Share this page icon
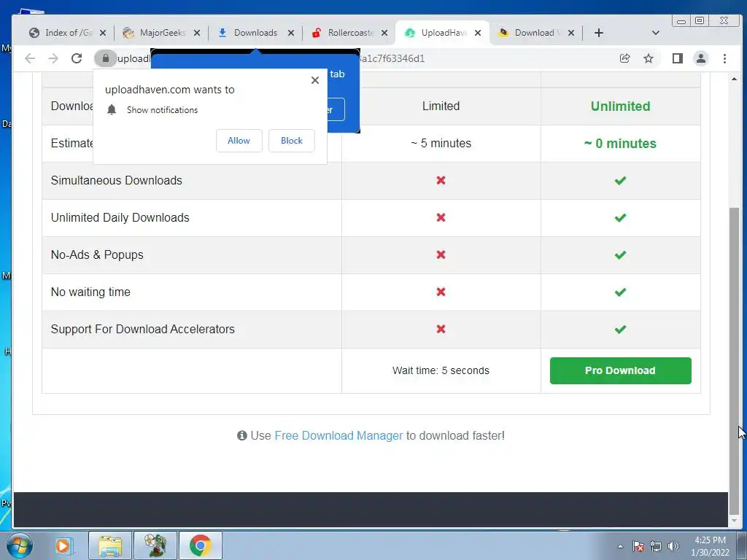The height and width of the screenshot is (560, 747). (x=624, y=58)
